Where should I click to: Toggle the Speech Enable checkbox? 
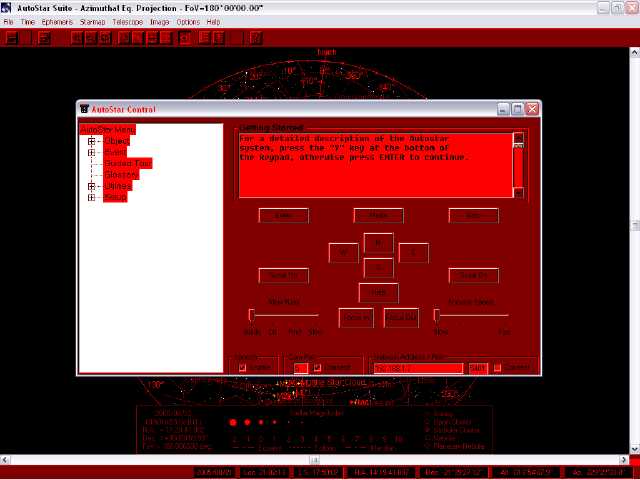pyautogui.click(x=242, y=367)
